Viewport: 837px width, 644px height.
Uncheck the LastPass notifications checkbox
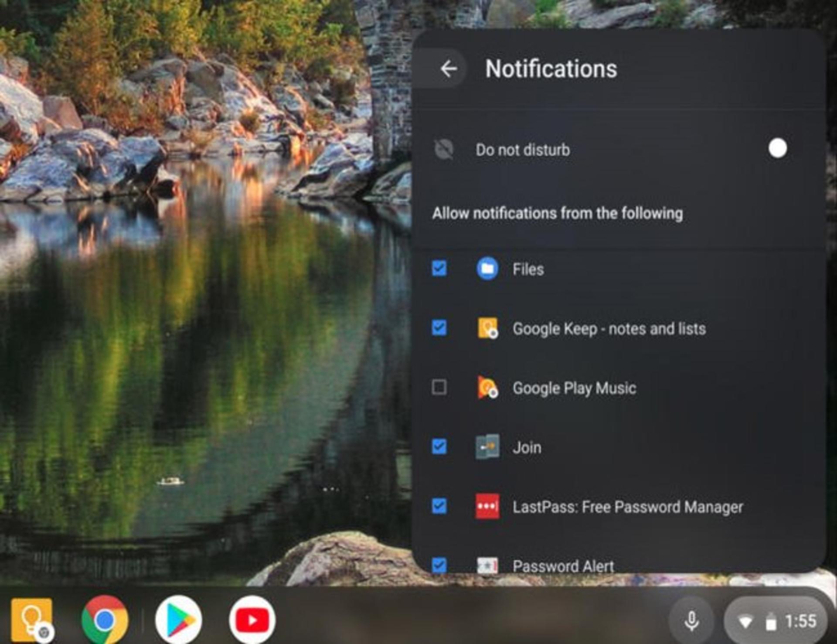[439, 506]
